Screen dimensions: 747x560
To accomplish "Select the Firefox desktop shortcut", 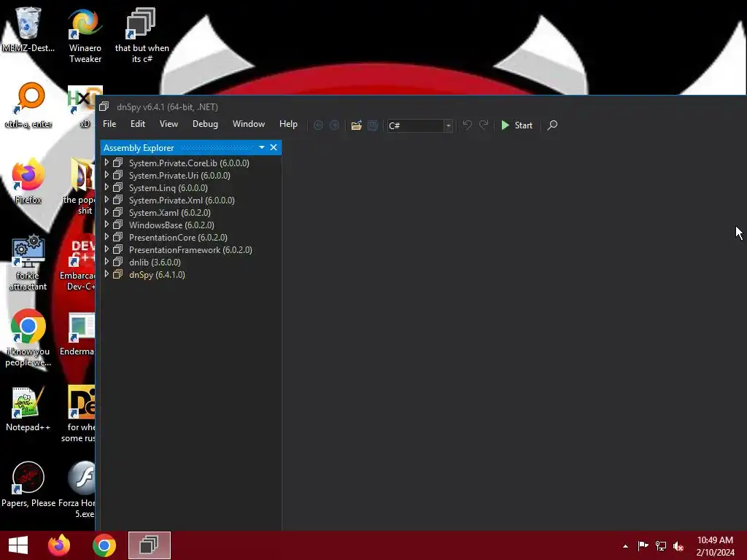I will [x=28, y=182].
